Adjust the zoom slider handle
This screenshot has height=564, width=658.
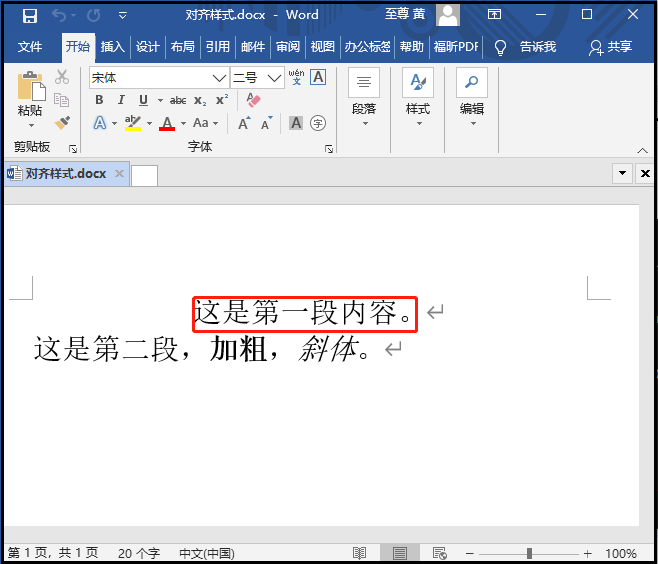529,554
